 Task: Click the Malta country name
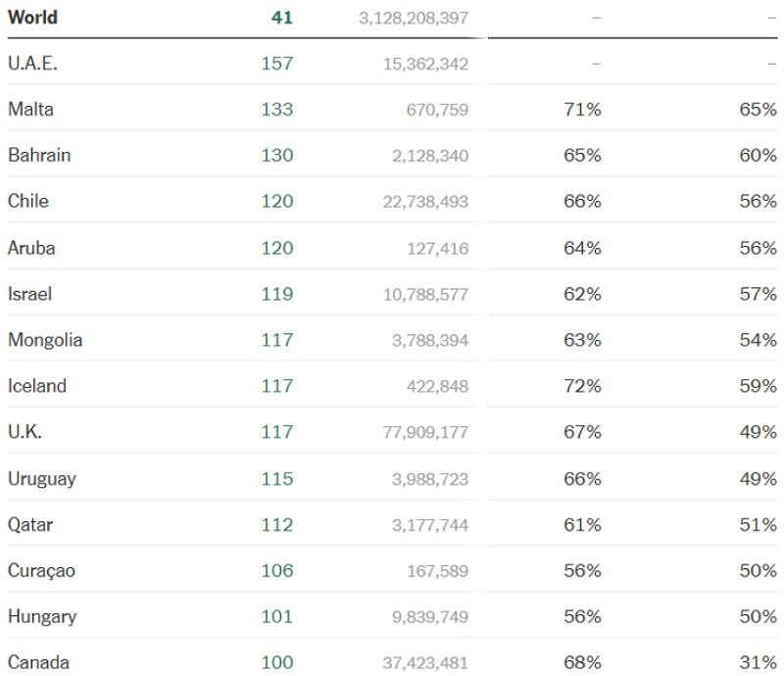[x=31, y=110]
